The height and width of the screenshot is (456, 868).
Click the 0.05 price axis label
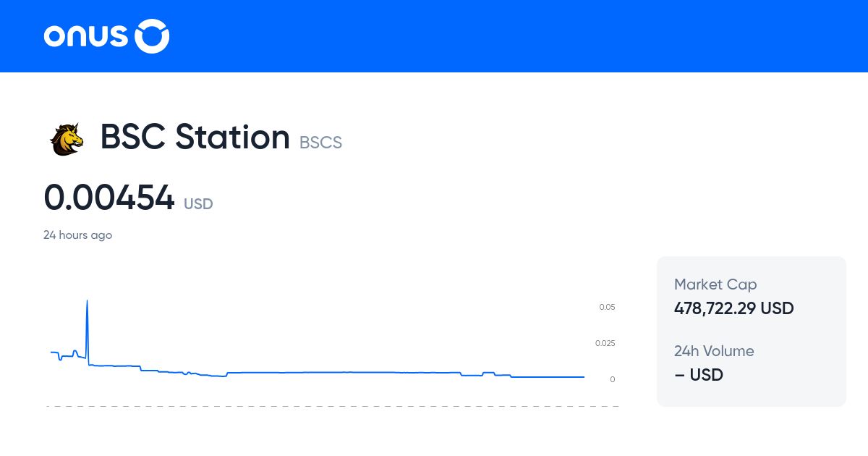click(606, 307)
